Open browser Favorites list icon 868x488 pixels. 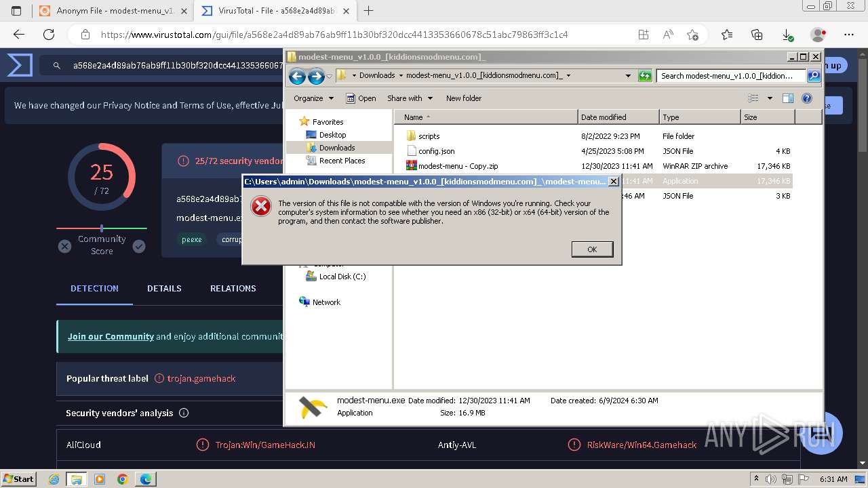(x=727, y=35)
